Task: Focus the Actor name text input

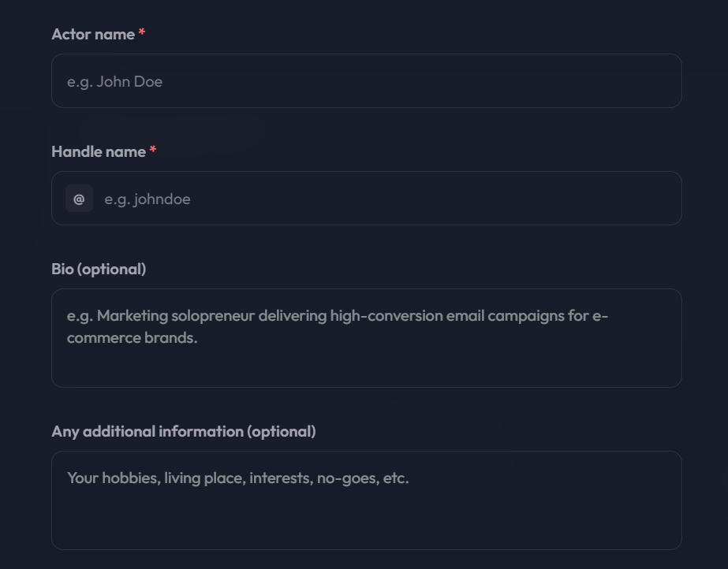Action: tap(366, 80)
